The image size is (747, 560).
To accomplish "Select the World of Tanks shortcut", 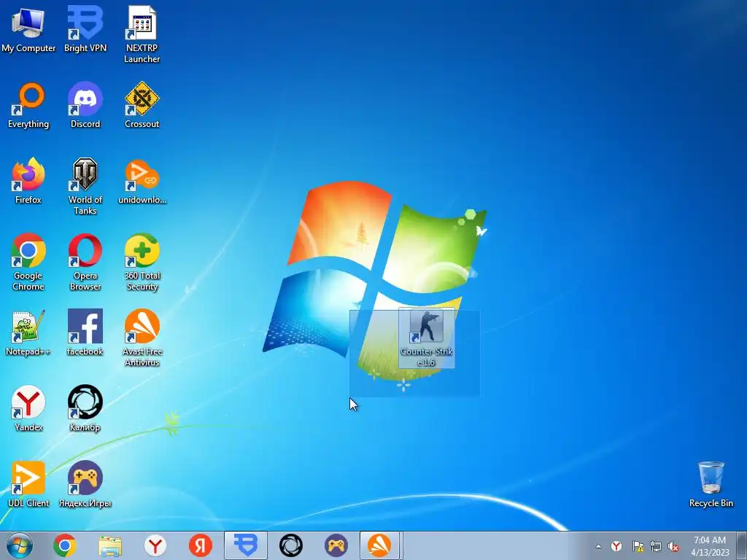I will tap(85, 187).
